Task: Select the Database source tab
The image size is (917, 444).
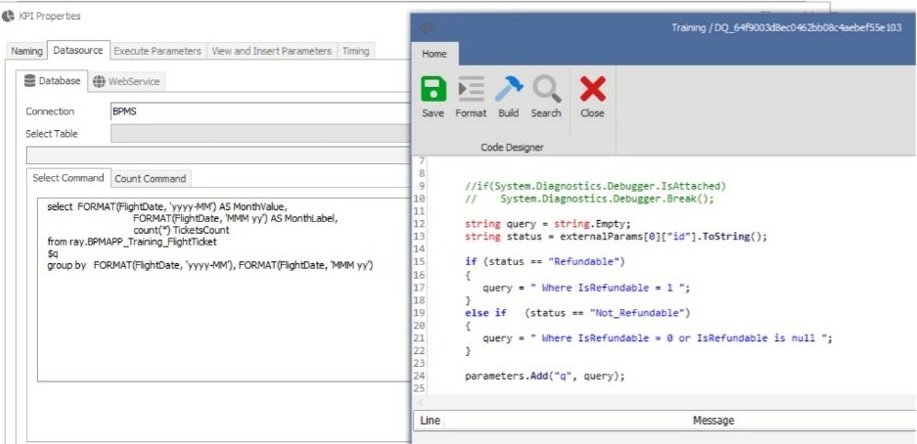Action: pyautogui.click(x=52, y=81)
